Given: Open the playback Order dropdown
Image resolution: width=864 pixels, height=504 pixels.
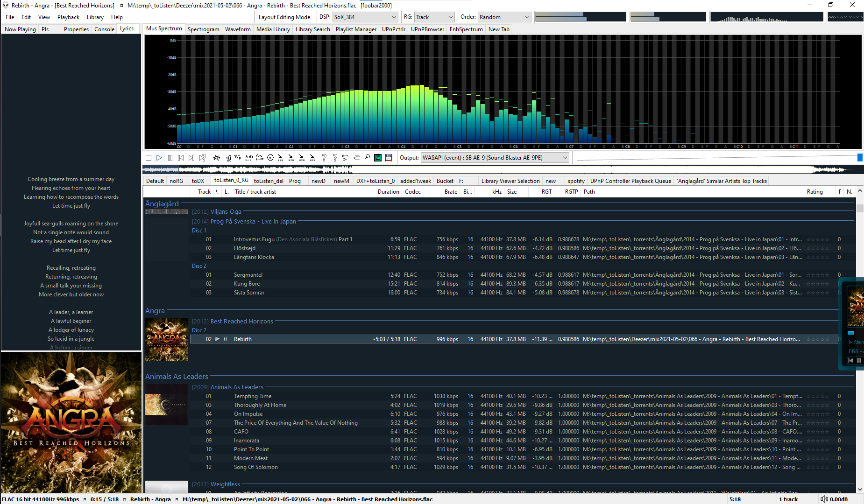Looking at the screenshot, I should point(504,17).
